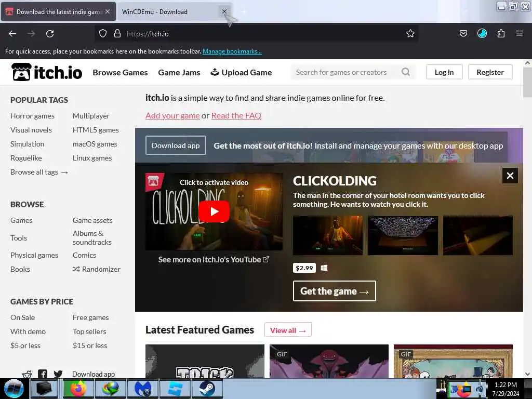Open the Horror games tag
Image resolution: width=532 pixels, height=399 pixels.
[32, 116]
